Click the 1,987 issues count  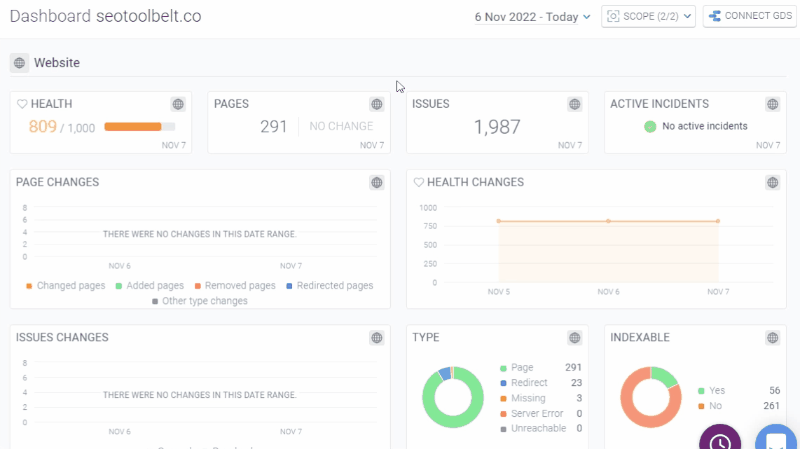pyautogui.click(x=497, y=127)
